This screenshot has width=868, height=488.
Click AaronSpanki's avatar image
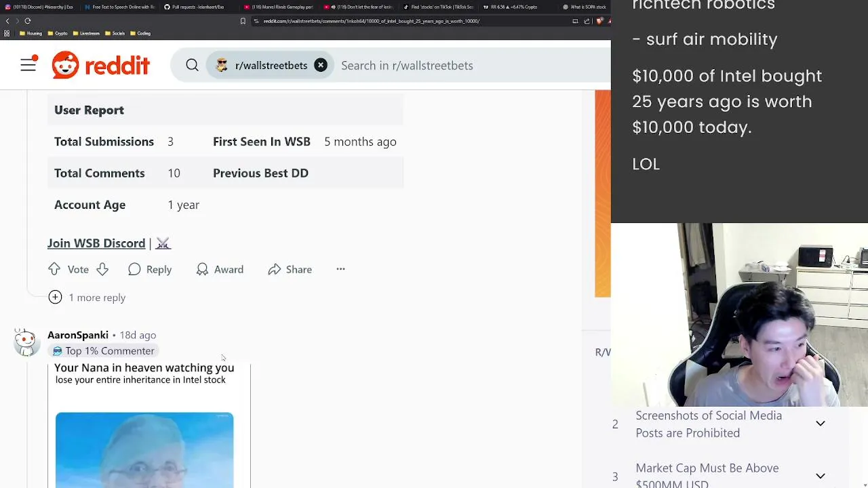pyautogui.click(x=26, y=342)
